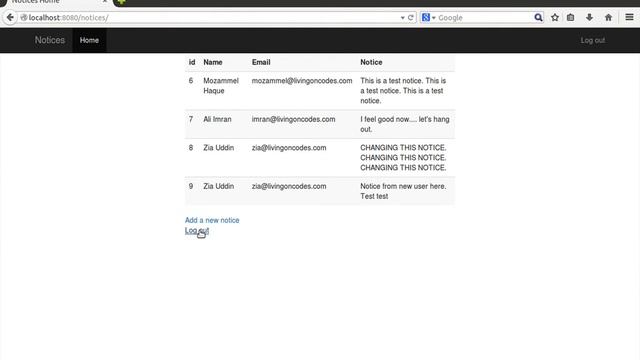Open a new tab with the plus button
The width and height of the screenshot is (640, 360).
pos(121,2)
